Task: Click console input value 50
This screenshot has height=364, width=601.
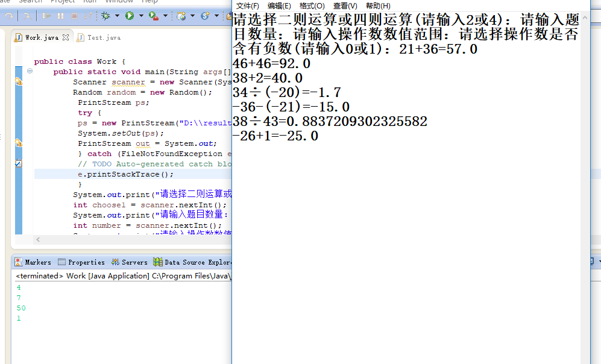Action: [21, 308]
